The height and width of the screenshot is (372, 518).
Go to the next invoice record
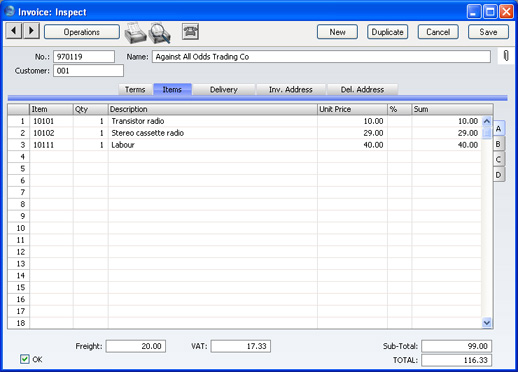31,31
